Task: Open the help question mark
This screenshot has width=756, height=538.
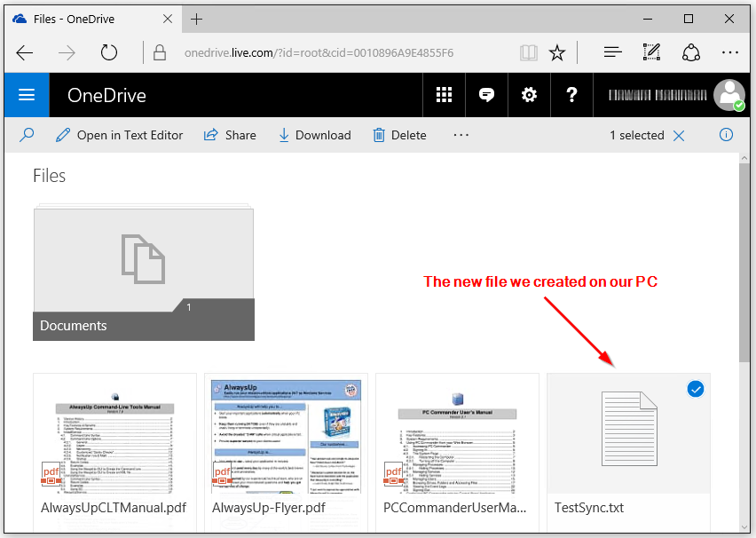Action: [x=571, y=95]
